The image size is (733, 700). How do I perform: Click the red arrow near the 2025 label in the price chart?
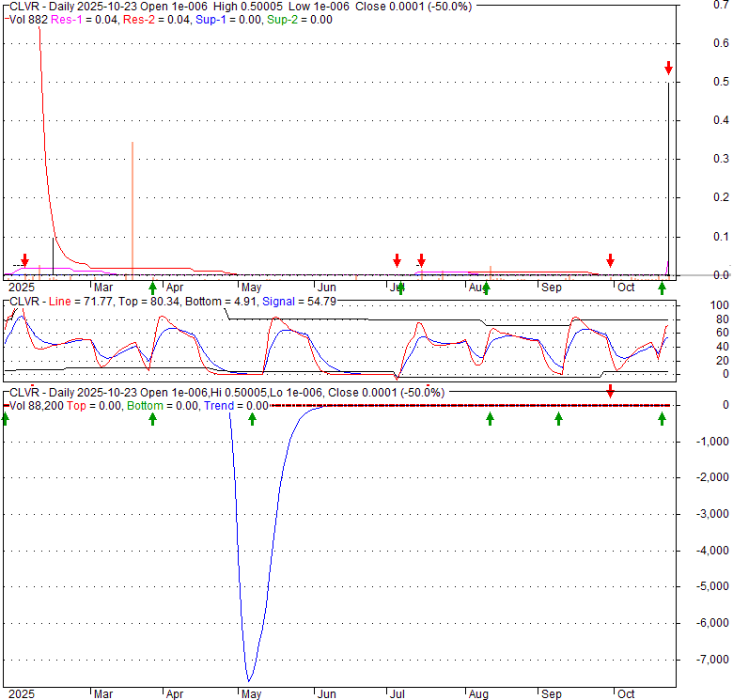click(25, 260)
